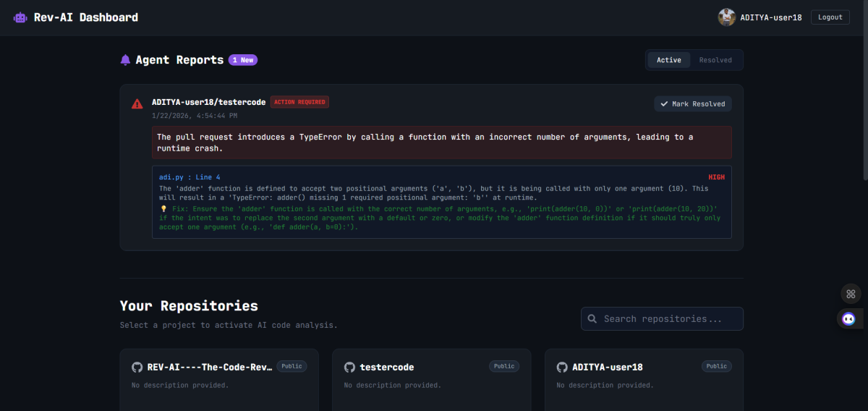The height and width of the screenshot is (411, 868).
Task: Open the floating chatbot assistant icon
Action: coord(848,318)
